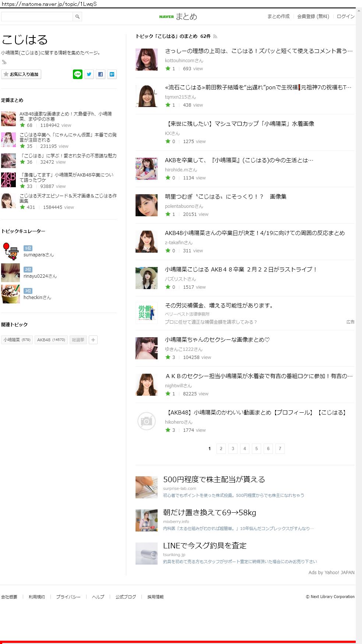Click inside the search input field

coord(37,17)
